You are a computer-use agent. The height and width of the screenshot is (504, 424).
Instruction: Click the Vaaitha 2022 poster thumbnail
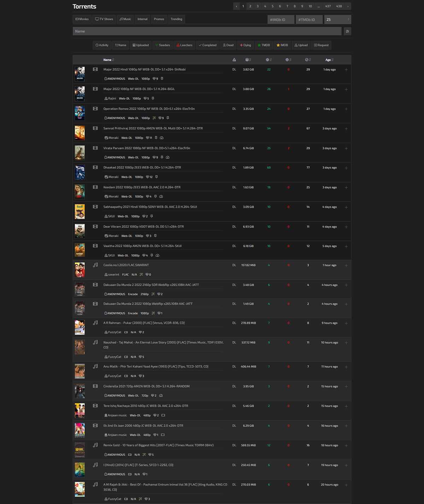pyautogui.click(x=80, y=250)
